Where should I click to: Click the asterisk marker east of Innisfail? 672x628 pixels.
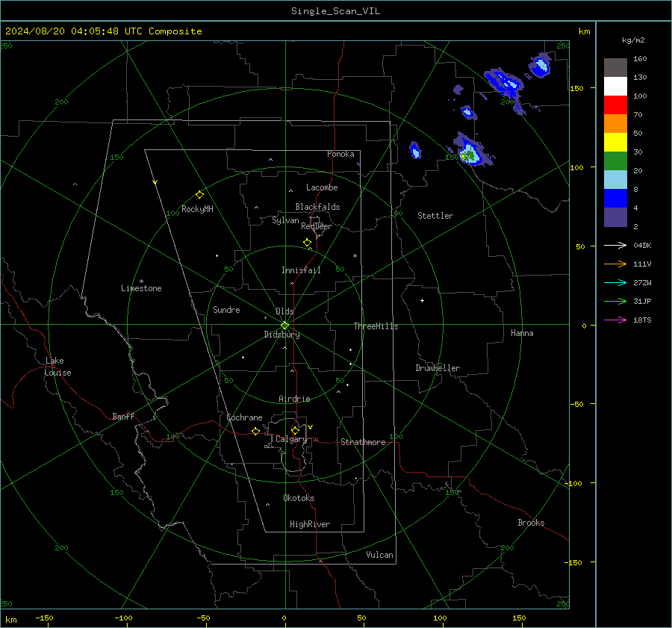pyautogui.click(x=355, y=256)
